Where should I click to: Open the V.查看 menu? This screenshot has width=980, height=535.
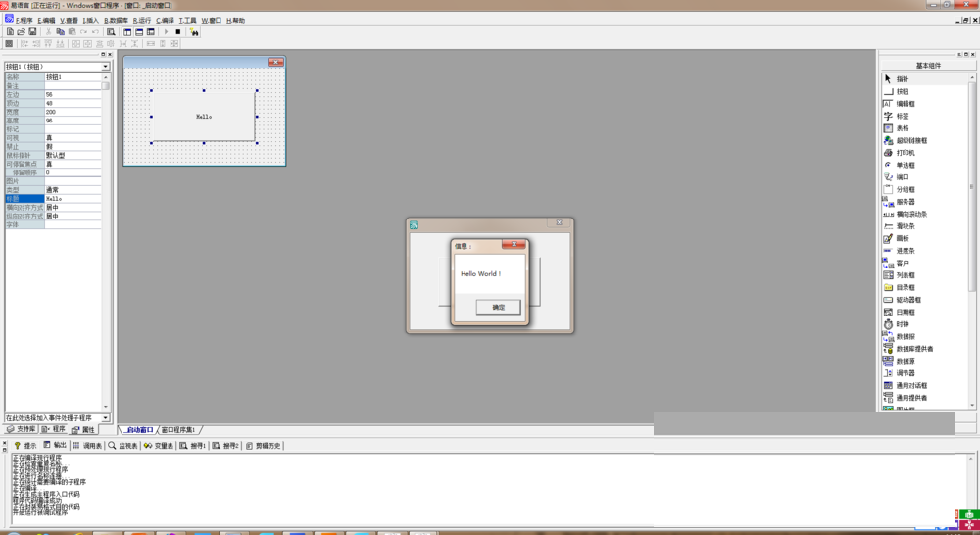(69, 20)
